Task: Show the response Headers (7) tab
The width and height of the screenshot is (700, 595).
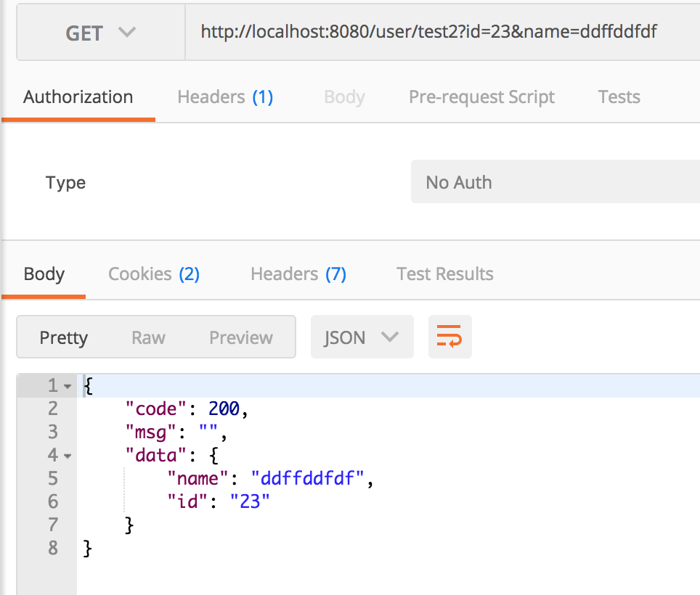Action: (298, 274)
